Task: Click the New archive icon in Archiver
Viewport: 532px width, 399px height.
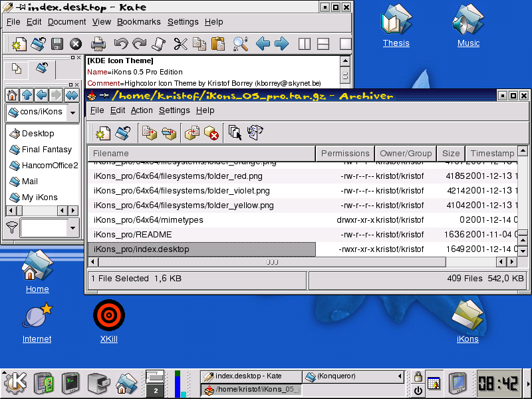Action: pos(103,132)
